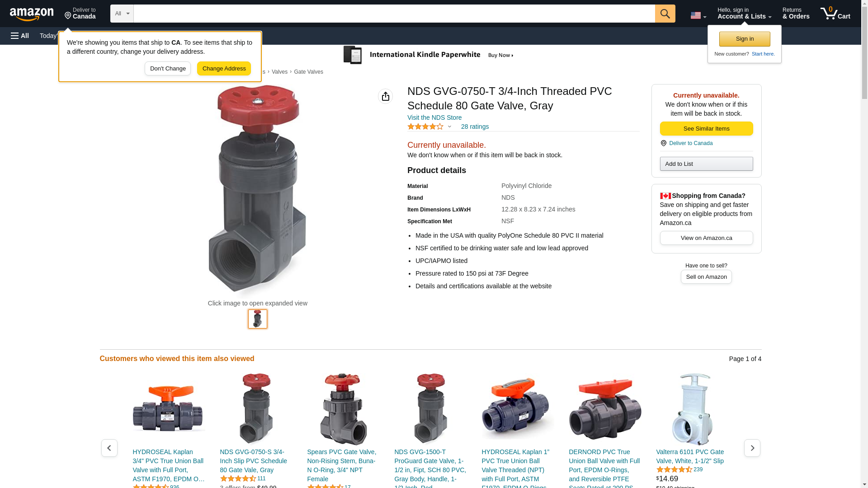This screenshot has width=868, height=488.
Task: Click the share icon beside the product image
Action: 385,96
